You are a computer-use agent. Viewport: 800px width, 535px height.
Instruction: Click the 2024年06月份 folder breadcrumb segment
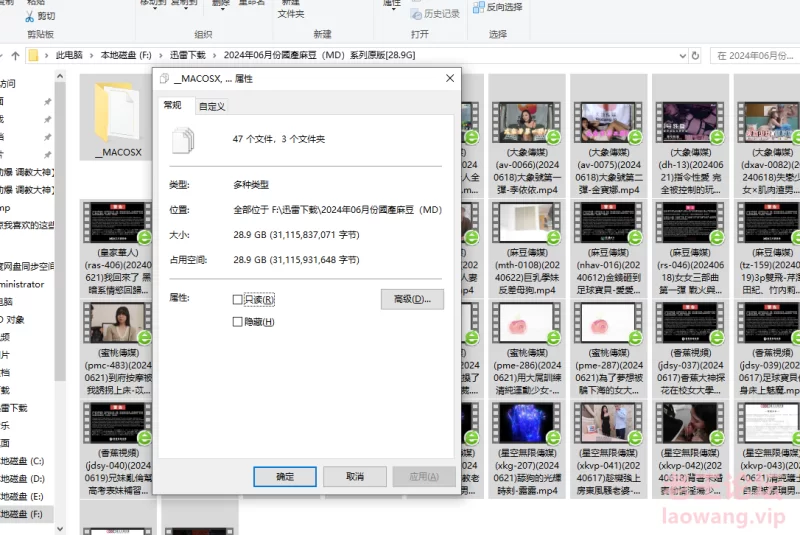(x=319, y=55)
